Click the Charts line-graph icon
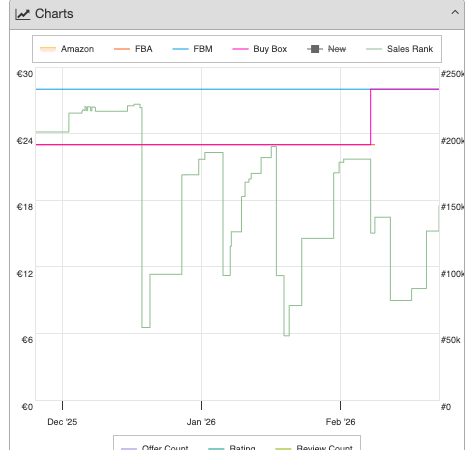The height and width of the screenshot is (450, 474). pos(23,14)
